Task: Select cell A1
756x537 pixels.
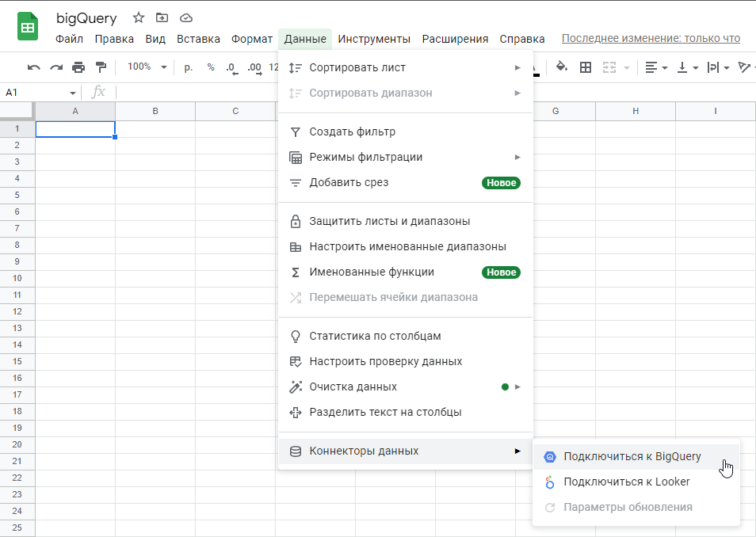Action: [x=75, y=129]
